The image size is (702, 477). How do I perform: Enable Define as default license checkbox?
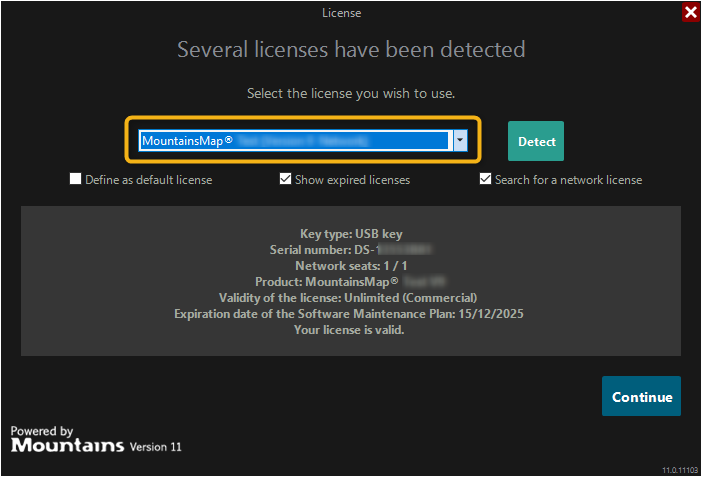[x=76, y=179]
